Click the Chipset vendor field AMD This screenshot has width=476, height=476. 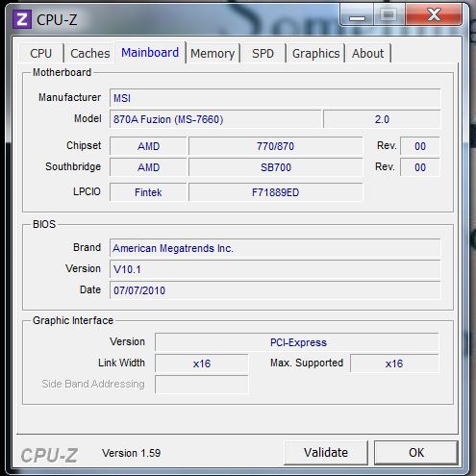click(x=148, y=146)
